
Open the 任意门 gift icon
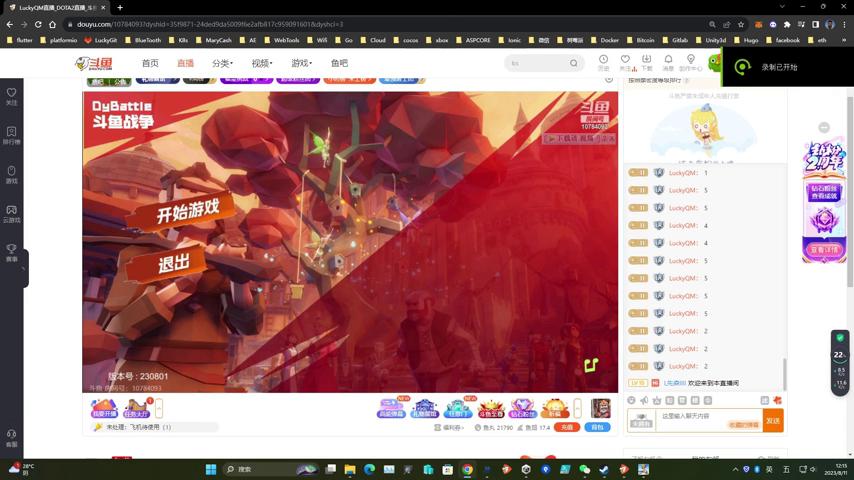458,409
